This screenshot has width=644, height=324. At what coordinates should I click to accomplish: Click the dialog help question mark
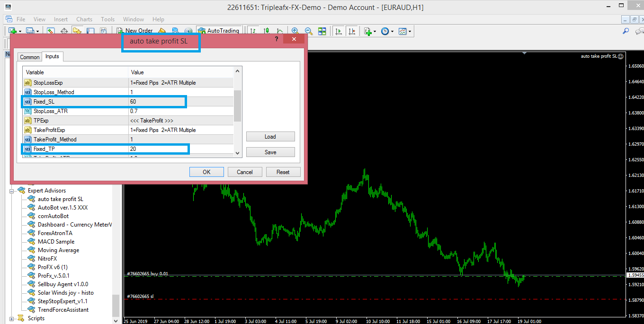[x=277, y=39]
